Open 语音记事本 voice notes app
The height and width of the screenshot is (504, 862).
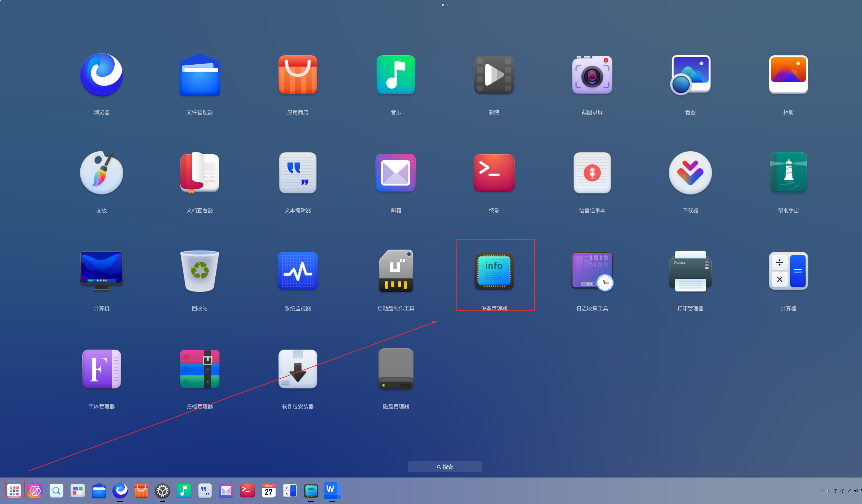pyautogui.click(x=592, y=173)
